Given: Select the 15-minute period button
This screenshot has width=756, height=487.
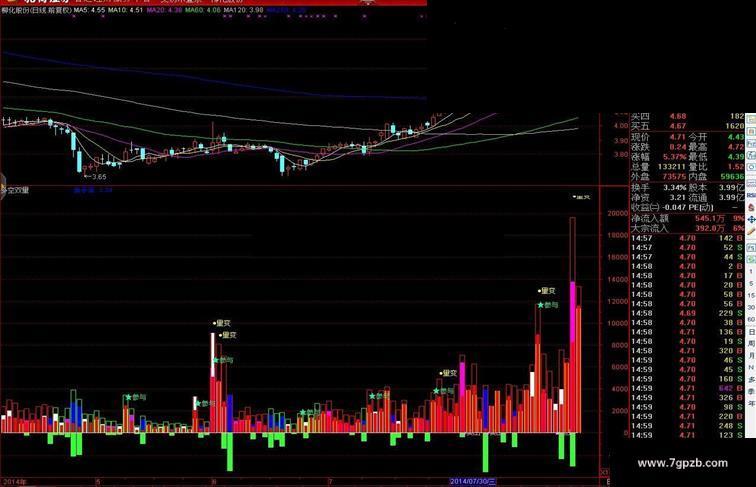Looking at the screenshot, I should point(751,295).
